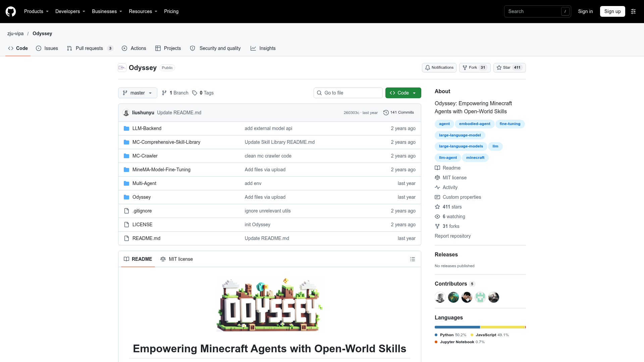The height and width of the screenshot is (362, 644).
Task: Click the JavaScript segment of the language bar
Action: (x=502, y=327)
